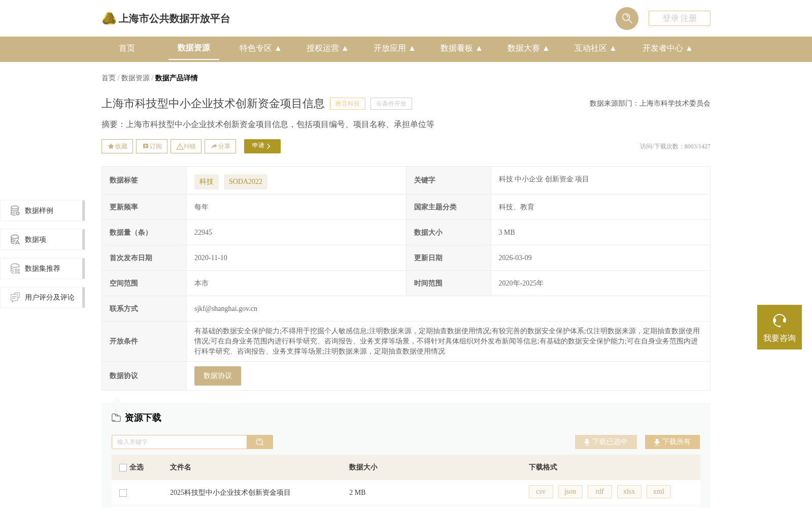Viewport: 812px width, 508px height.
Task: Open the 我要咨询 consultation widget
Action: pyautogui.click(x=780, y=327)
